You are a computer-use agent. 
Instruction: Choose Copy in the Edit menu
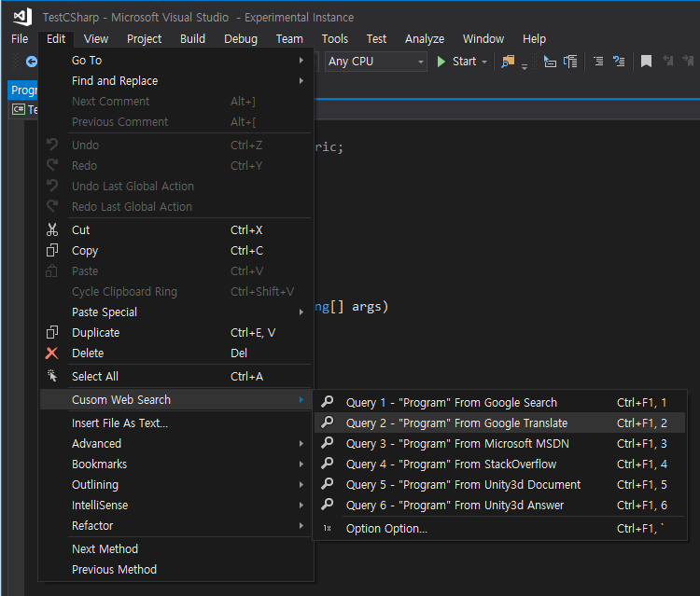pyautogui.click(x=176, y=250)
